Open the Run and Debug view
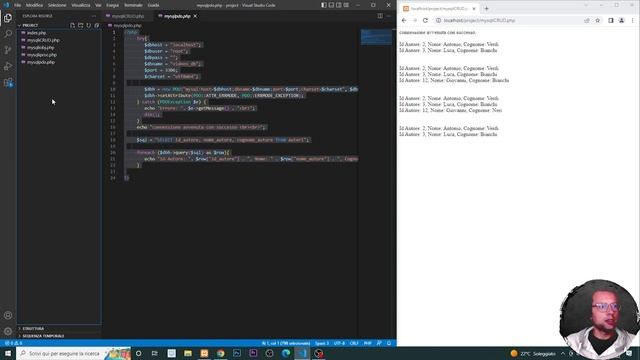The height and width of the screenshot is (360, 640). (x=8, y=66)
